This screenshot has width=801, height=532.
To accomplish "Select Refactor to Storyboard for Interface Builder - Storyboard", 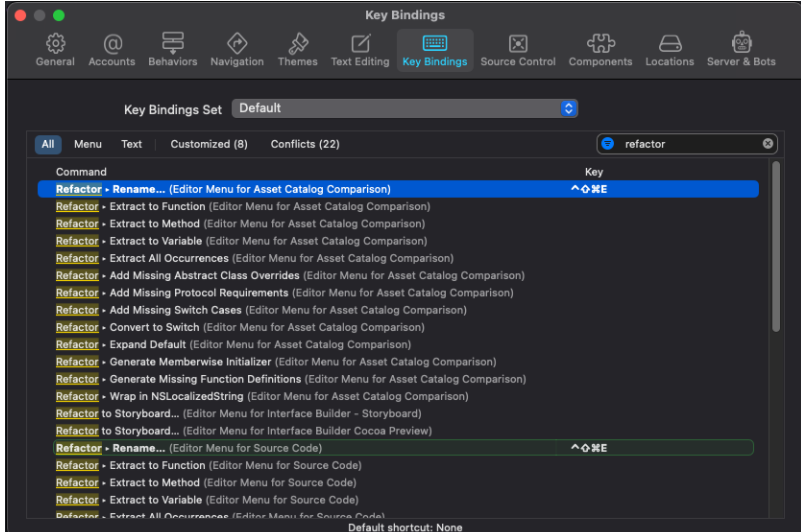I will tap(398, 413).
